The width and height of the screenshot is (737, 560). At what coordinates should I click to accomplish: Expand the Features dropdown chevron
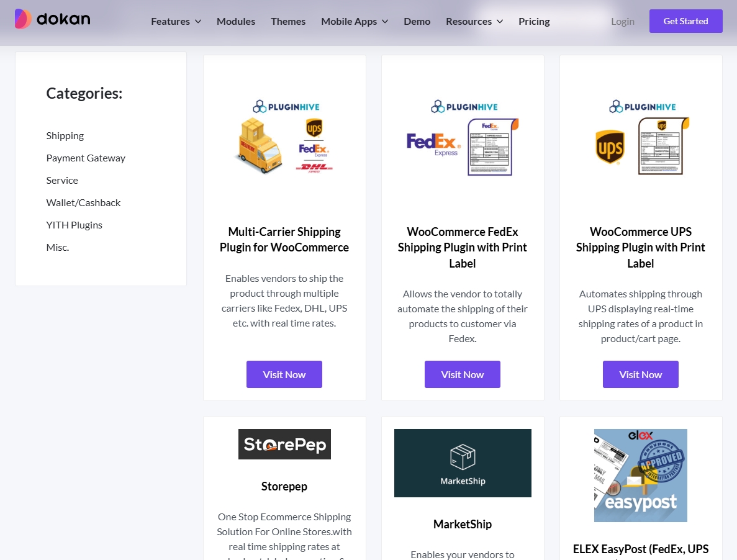click(198, 22)
